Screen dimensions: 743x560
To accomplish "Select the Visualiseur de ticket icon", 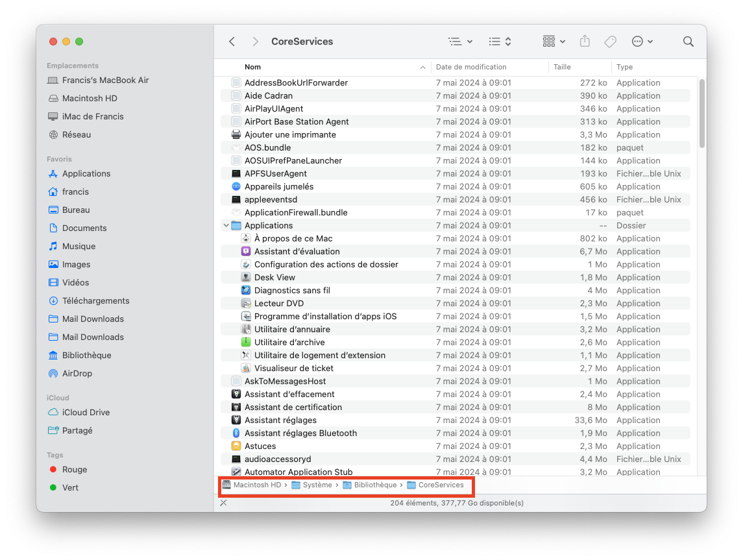I will click(x=246, y=369).
